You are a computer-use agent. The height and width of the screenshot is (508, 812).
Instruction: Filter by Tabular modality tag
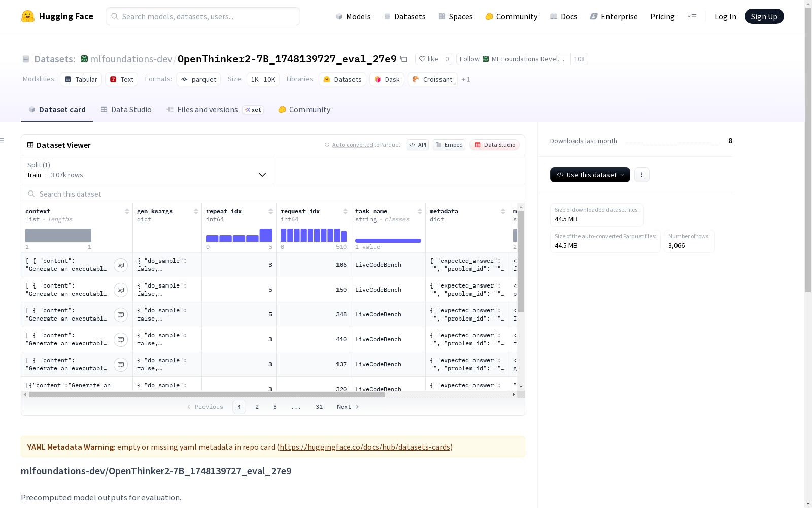[x=81, y=79]
